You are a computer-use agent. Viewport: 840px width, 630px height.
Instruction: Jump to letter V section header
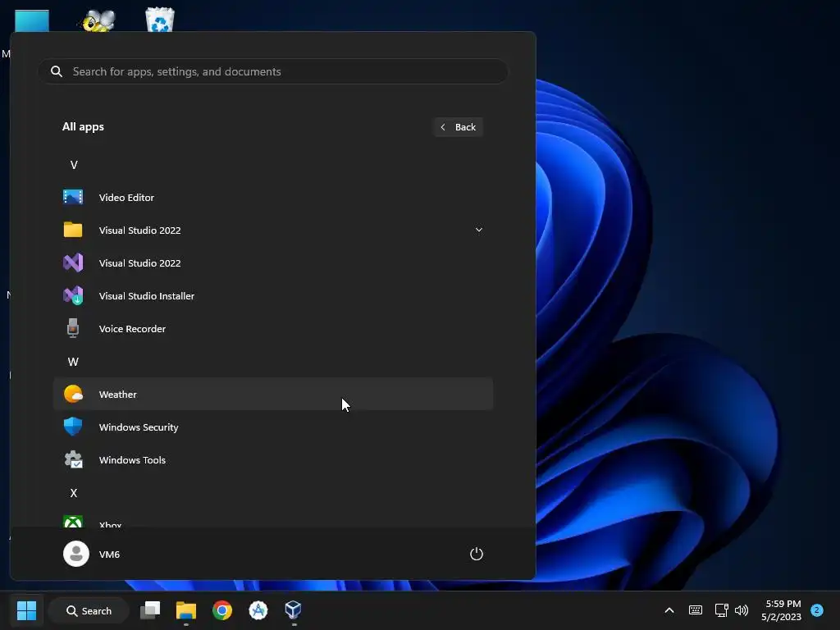point(74,165)
